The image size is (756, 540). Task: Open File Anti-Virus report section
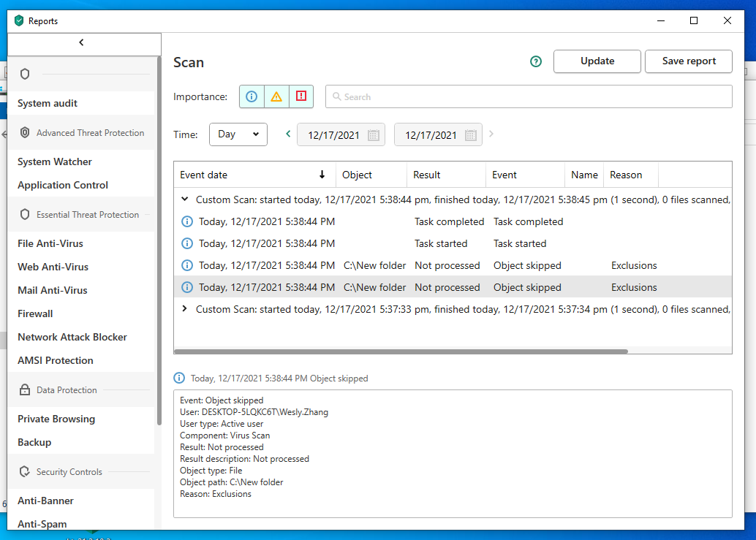coord(50,243)
